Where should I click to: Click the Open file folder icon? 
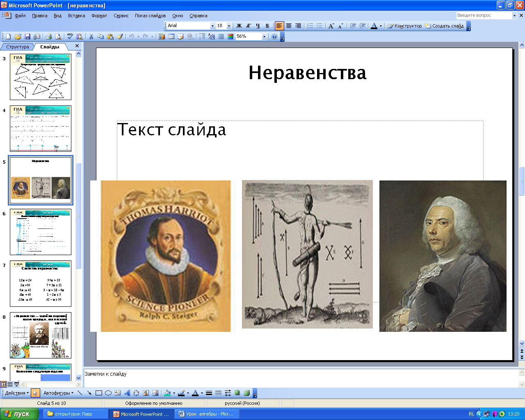18,37
